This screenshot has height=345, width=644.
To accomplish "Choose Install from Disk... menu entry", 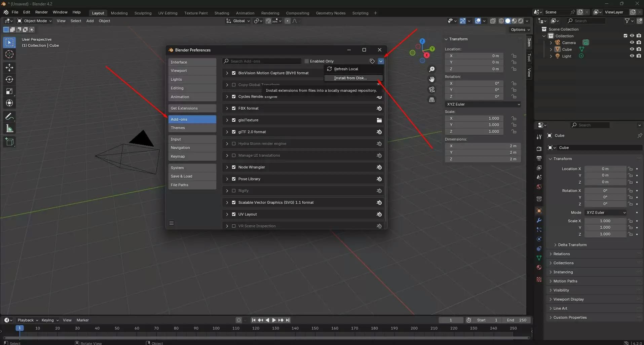I will tap(354, 78).
